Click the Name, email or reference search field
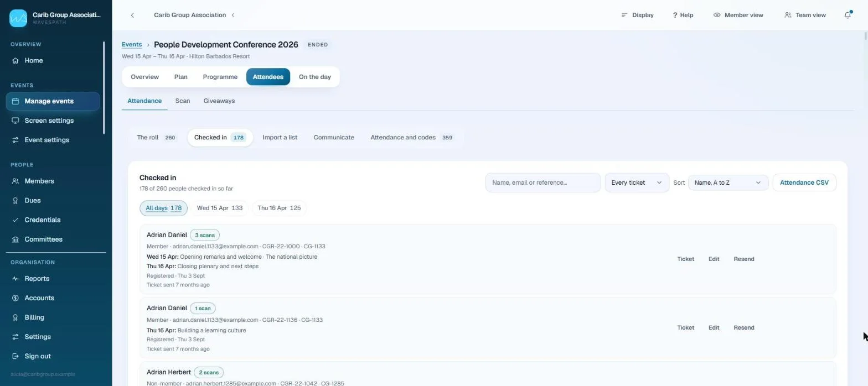 pos(543,182)
